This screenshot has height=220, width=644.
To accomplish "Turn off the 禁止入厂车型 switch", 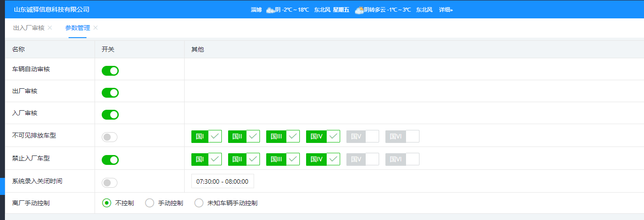I will (110, 160).
